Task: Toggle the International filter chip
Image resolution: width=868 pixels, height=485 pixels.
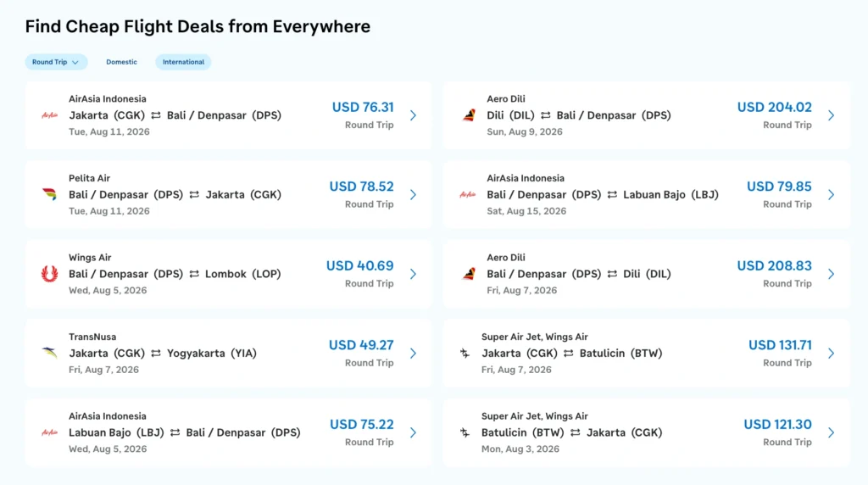Action: 183,62
